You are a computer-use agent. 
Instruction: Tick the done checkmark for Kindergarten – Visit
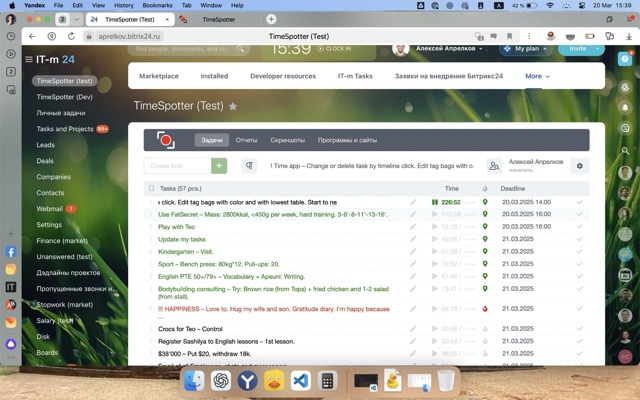(x=579, y=252)
